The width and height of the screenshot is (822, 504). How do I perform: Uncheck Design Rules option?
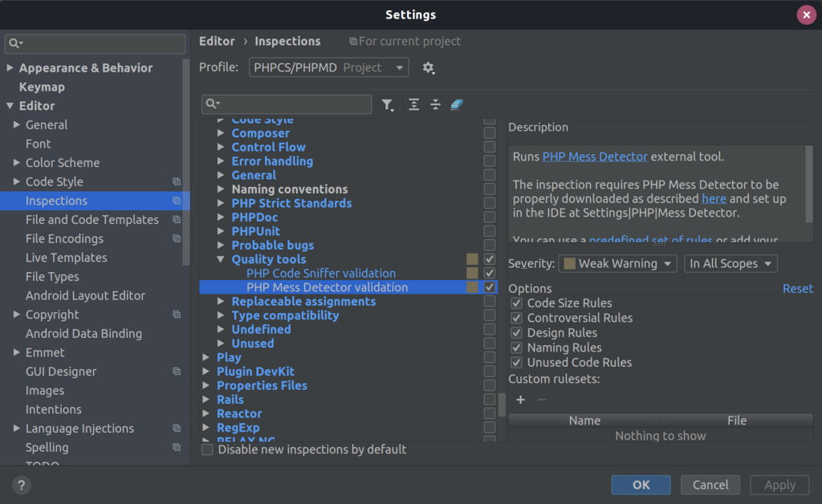click(x=516, y=333)
